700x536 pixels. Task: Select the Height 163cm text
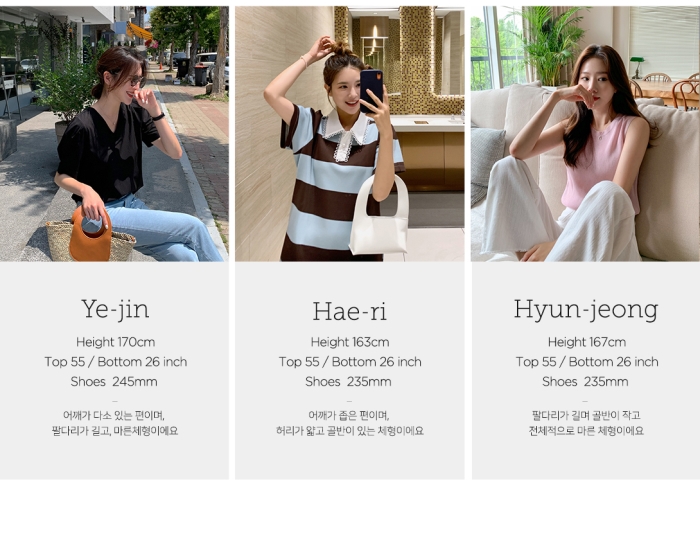350,342
